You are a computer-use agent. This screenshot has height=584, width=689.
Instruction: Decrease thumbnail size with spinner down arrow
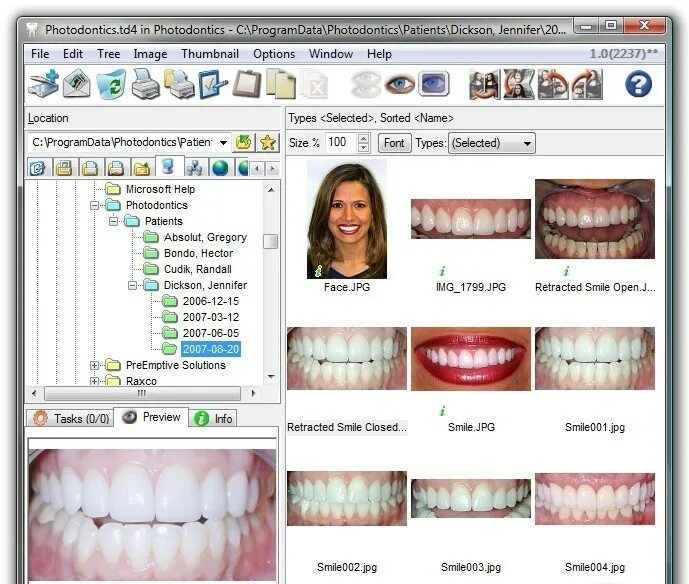coord(363,147)
